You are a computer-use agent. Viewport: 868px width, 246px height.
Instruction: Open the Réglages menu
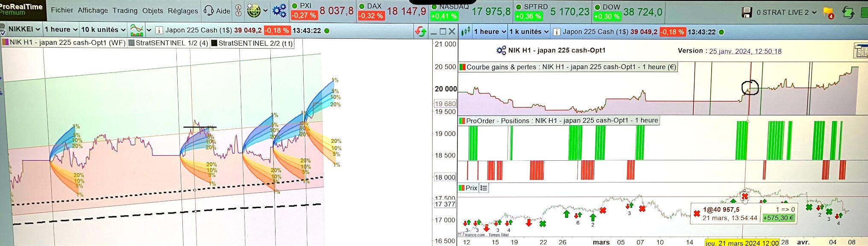(x=183, y=11)
